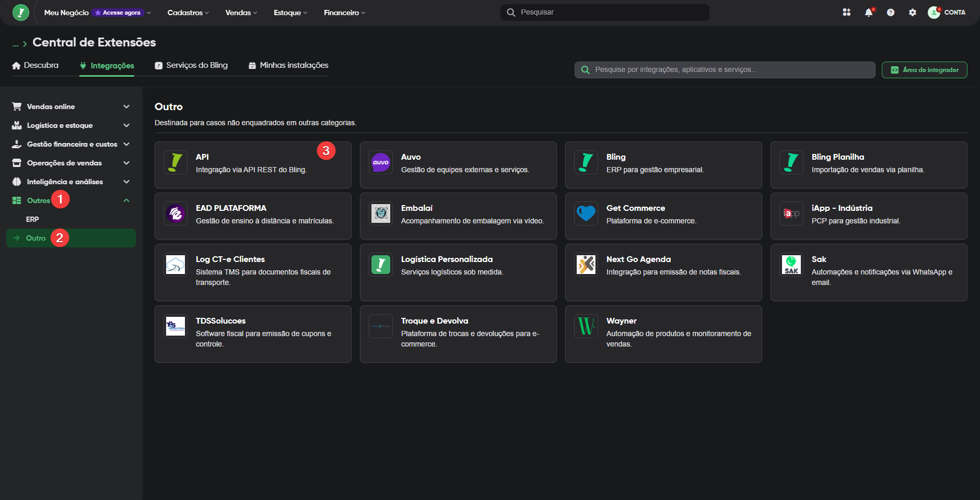Viewport: 980px width, 500px height.
Task: Click the Acesse agora badge
Action: point(118,13)
